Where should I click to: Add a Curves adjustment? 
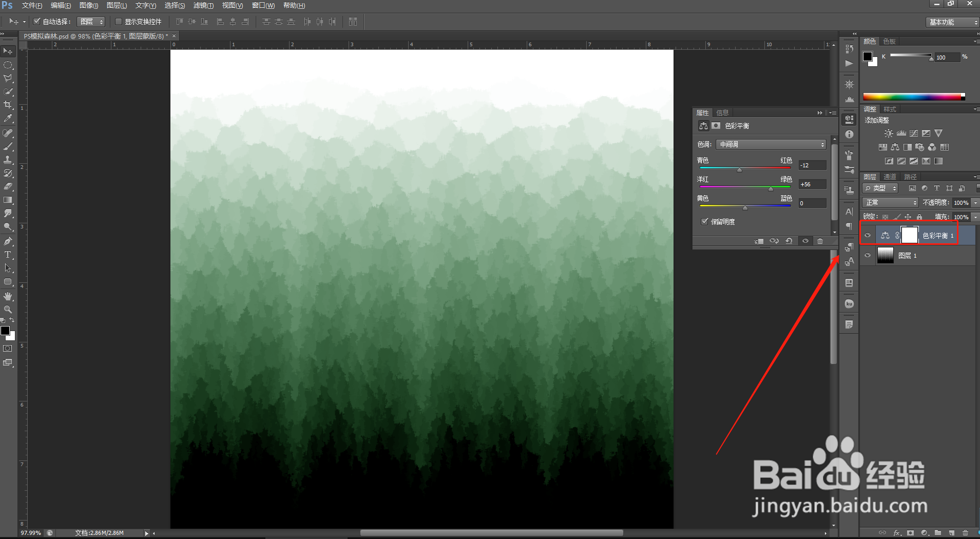coord(914,133)
